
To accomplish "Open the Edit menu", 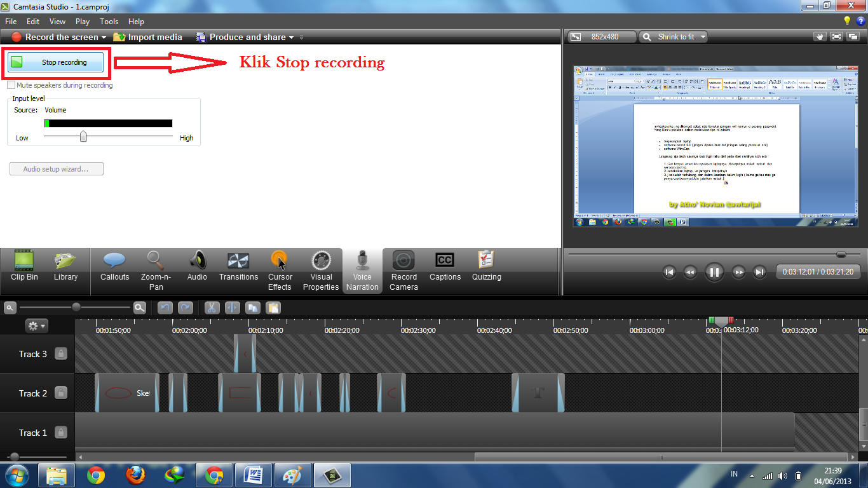I will click(33, 22).
